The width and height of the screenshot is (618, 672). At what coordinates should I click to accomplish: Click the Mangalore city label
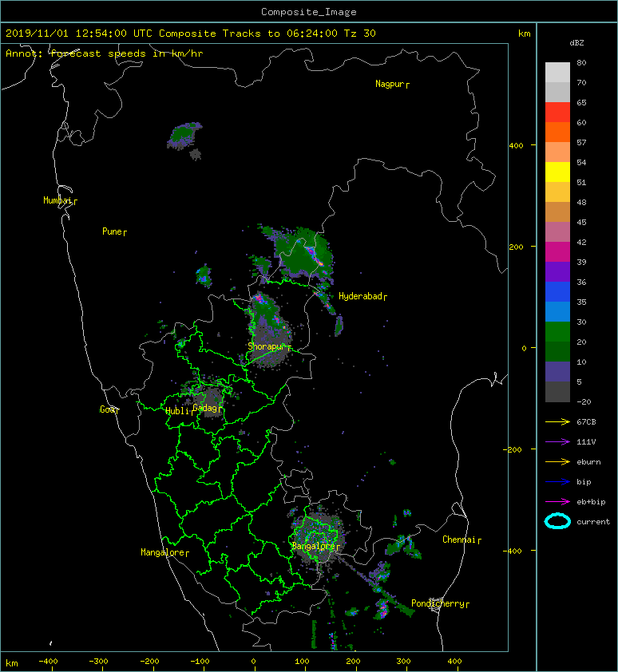pyautogui.click(x=164, y=552)
